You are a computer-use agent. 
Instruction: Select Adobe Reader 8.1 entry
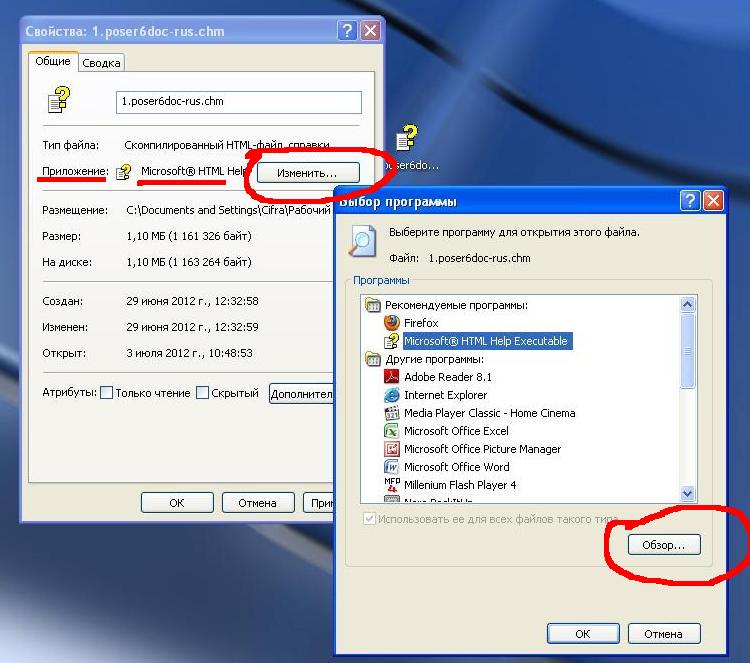pos(448,377)
